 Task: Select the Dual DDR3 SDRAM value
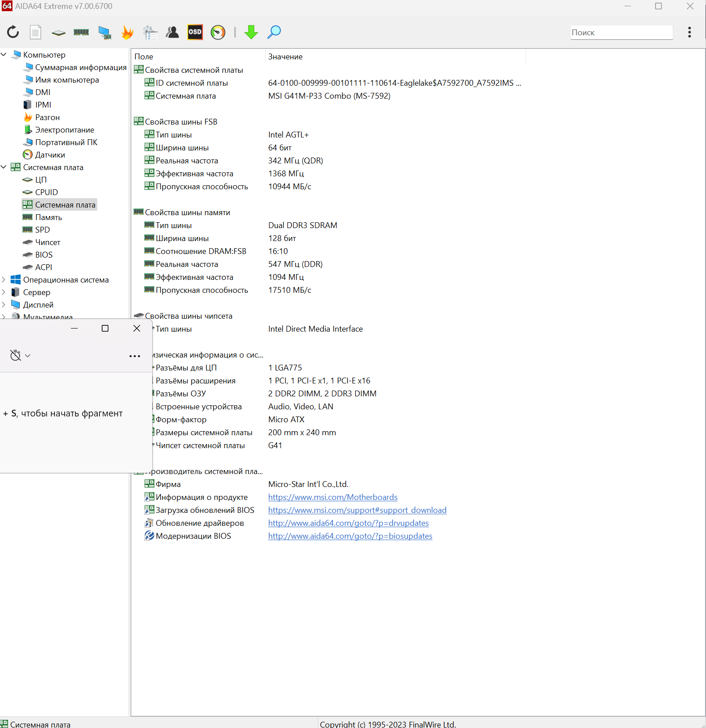[303, 225]
